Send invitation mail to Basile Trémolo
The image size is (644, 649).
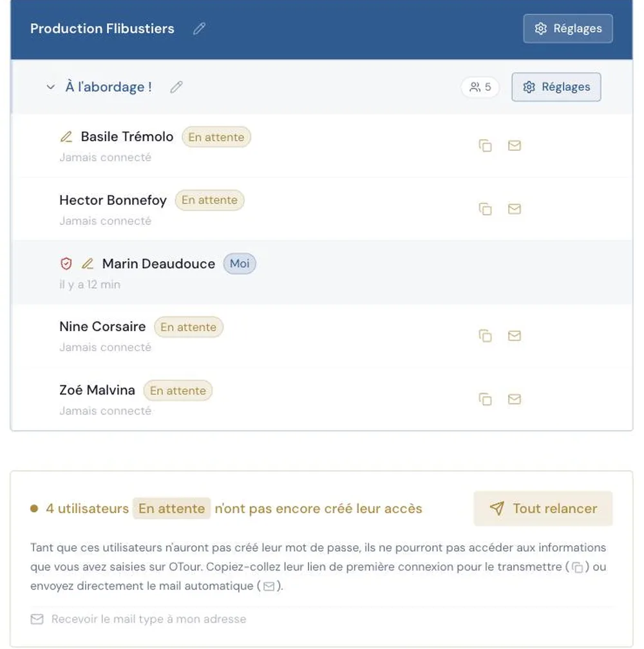click(x=514, y=146)
